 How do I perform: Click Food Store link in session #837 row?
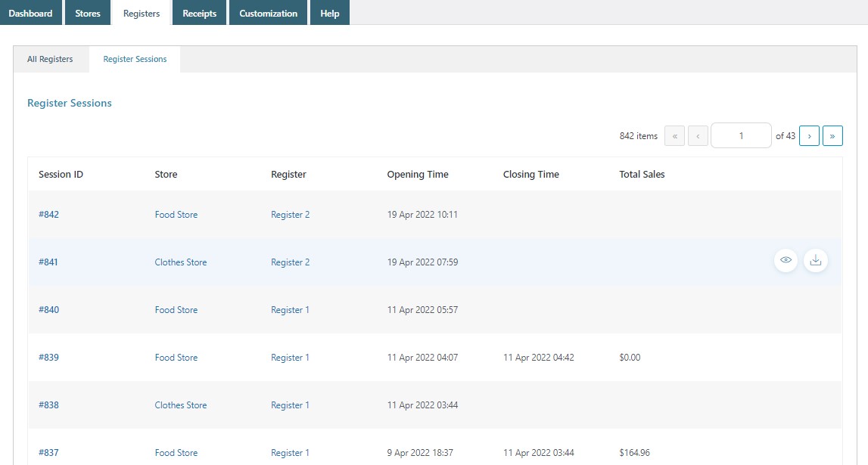[x=176, y=453]
